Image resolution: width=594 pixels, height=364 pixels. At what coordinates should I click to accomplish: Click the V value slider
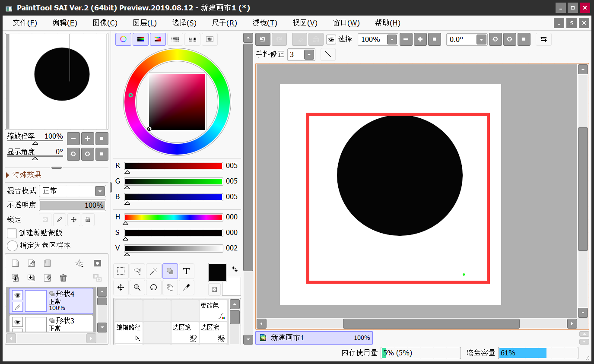(174, 248)
